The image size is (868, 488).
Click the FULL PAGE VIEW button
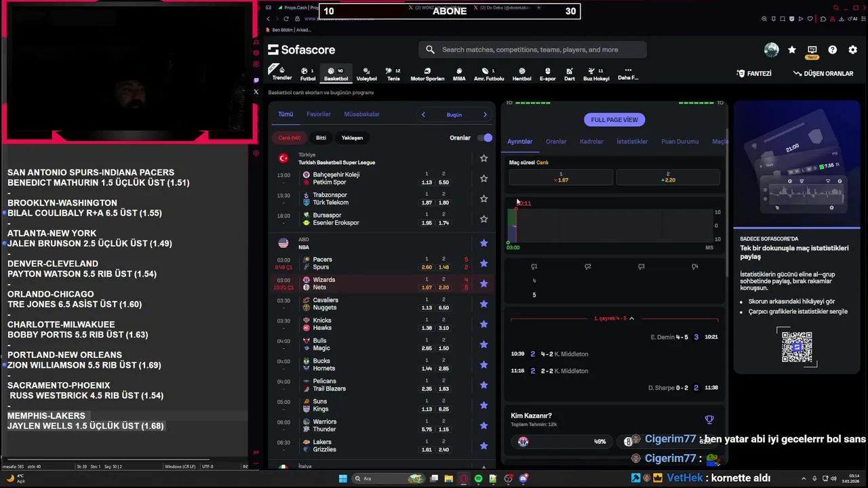click(x=614, y=120)
